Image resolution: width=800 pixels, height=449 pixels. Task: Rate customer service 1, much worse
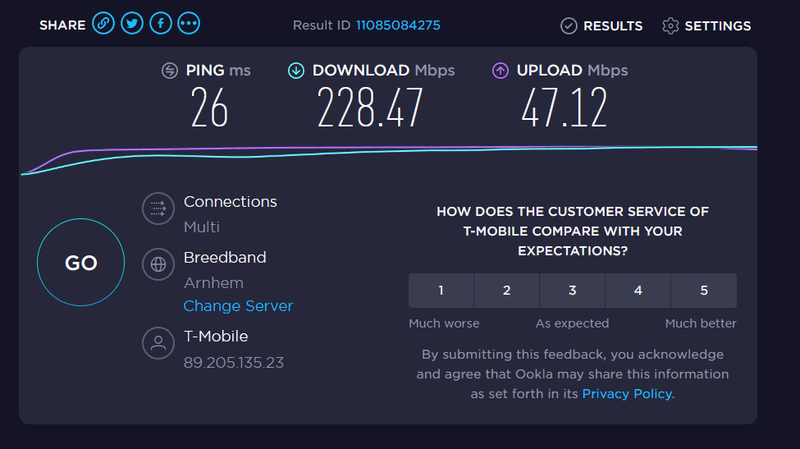click(441, 290)
